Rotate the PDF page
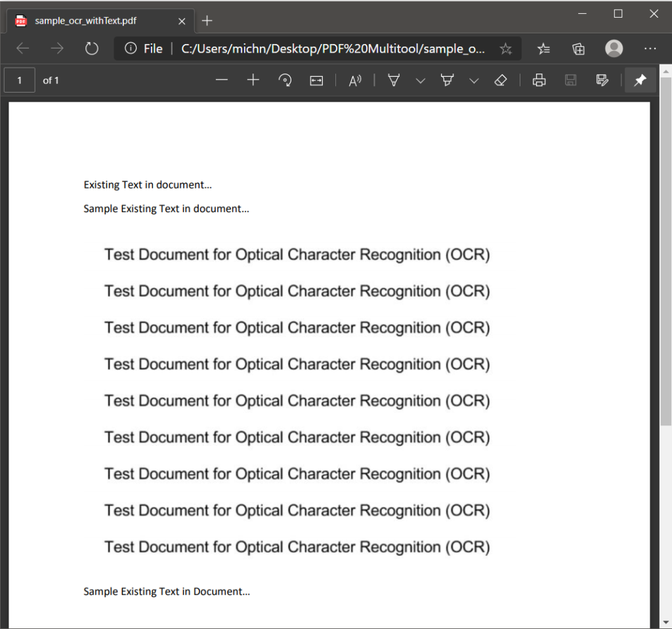Image resolution: width=672 pixels, height=629 pixels. point(285,79)
